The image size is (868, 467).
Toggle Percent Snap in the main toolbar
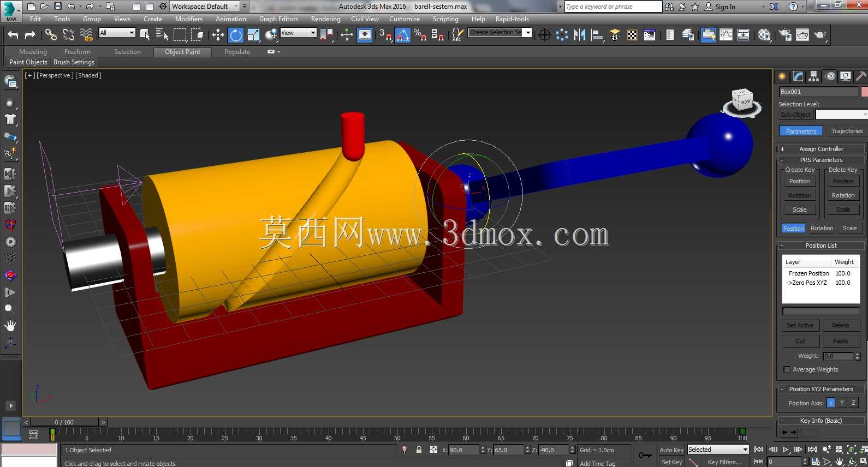[x=420, y=35]
